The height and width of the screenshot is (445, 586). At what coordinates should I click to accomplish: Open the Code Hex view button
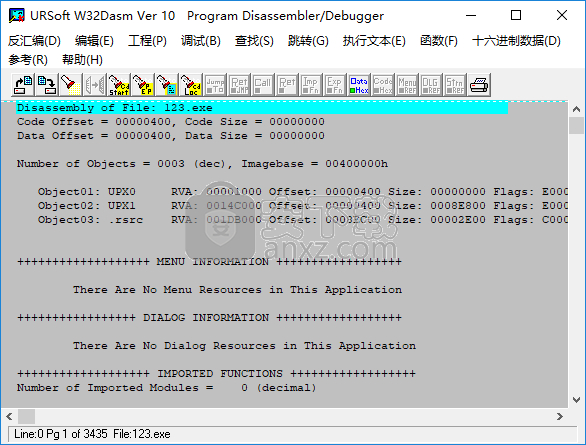[x=383, y=85]
